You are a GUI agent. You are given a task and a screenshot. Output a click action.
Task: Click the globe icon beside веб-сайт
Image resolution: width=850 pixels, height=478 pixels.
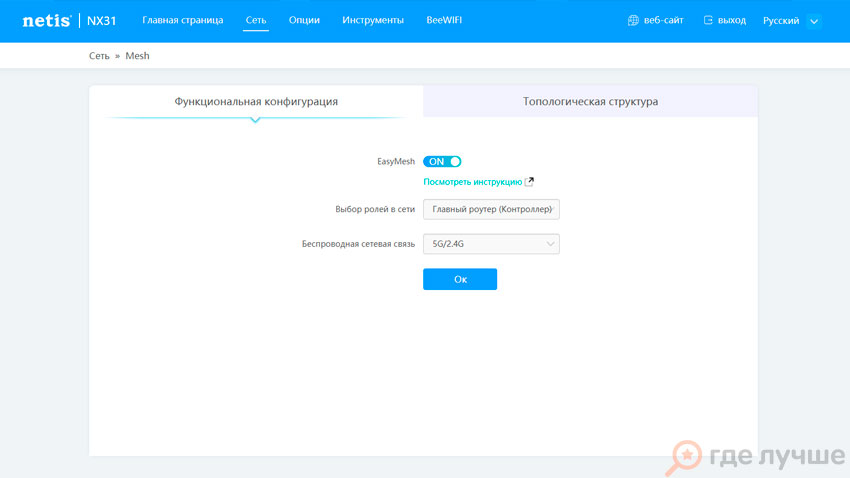pyautogui.click(x=632, y=20)
